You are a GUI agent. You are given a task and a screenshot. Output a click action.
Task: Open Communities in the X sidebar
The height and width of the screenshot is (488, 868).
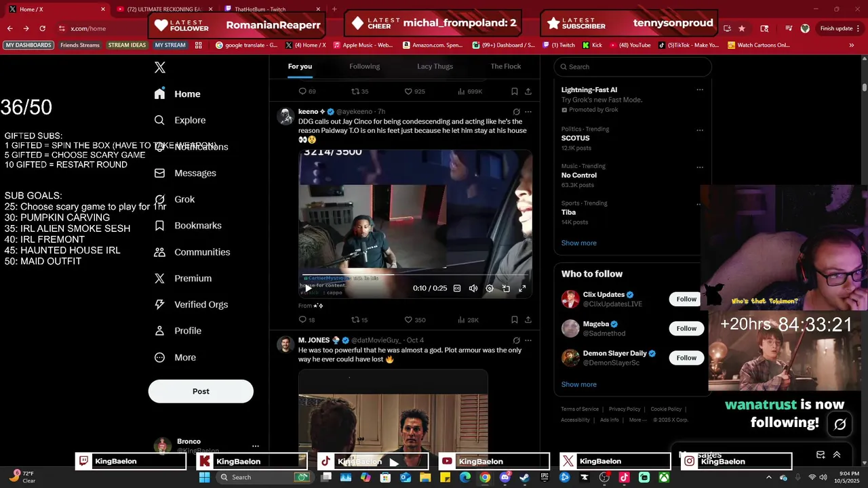[192, 252]
